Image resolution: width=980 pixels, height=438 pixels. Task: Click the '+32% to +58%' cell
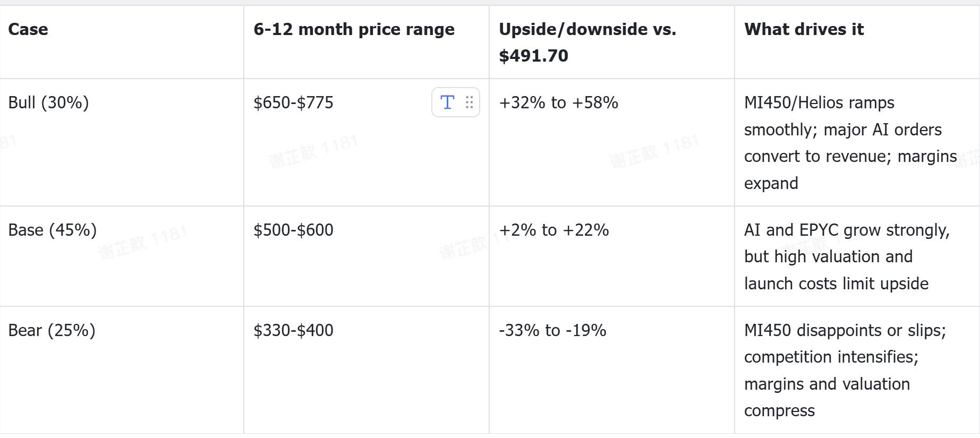coord(612,142)
